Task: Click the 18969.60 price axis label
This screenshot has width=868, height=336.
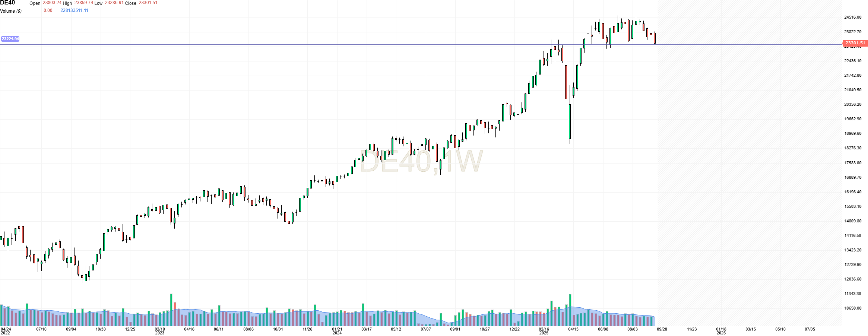Action: click(853, 133)
